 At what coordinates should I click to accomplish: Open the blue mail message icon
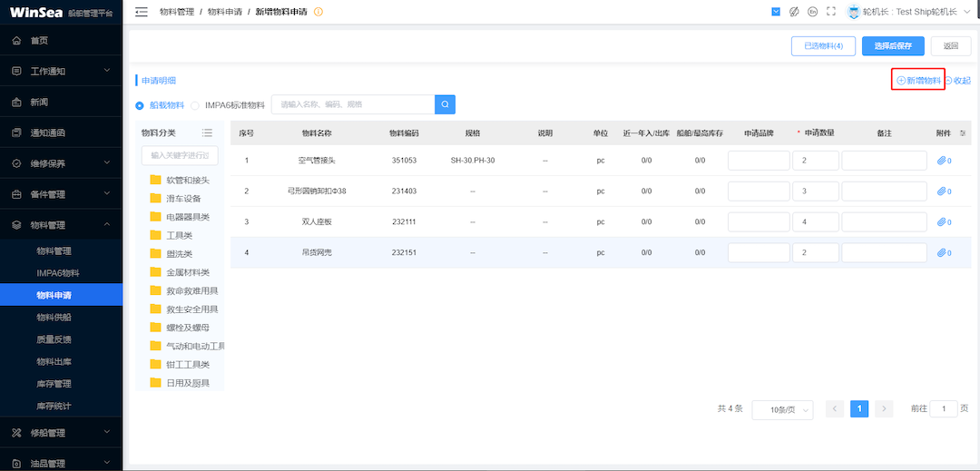coord(776,11)
